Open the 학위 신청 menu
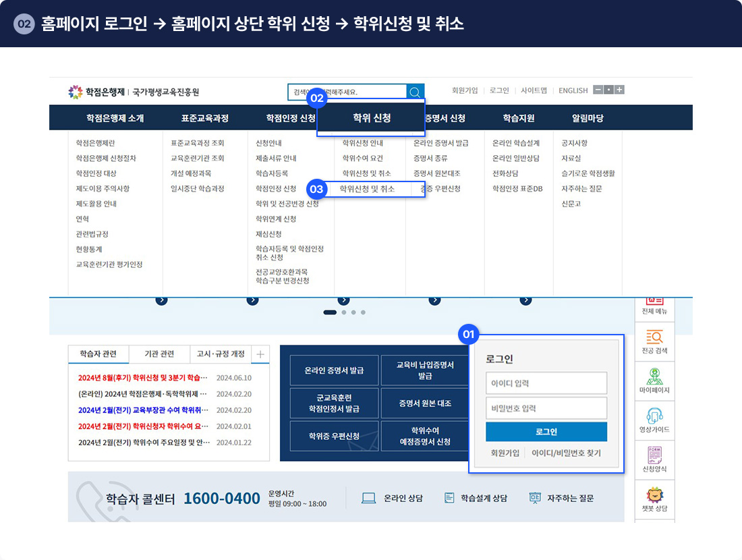 click(372, 118)
